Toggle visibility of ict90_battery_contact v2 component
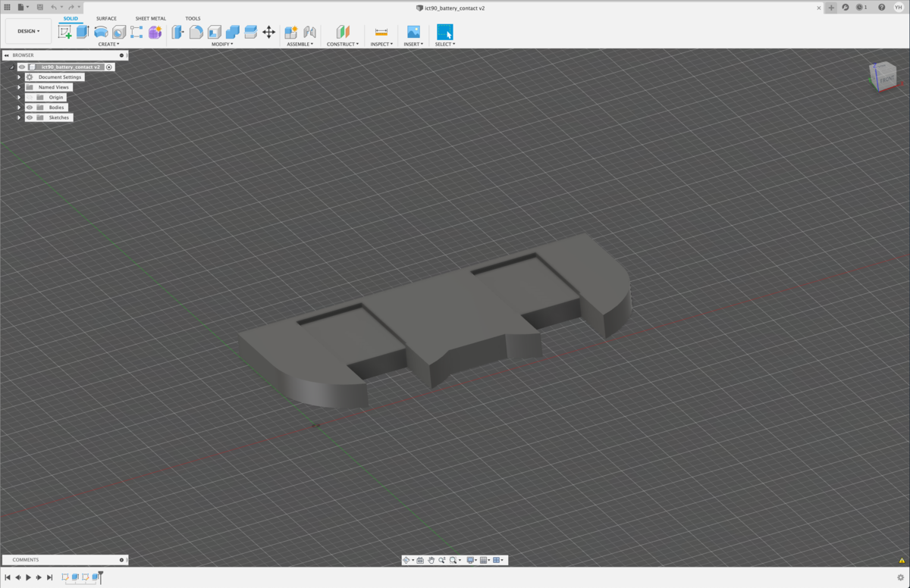910x588 pixels. (22, 67)
